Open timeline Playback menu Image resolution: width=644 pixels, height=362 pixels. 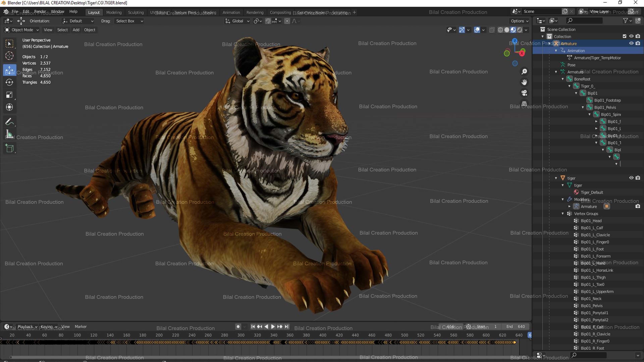(x=27, y=326)
